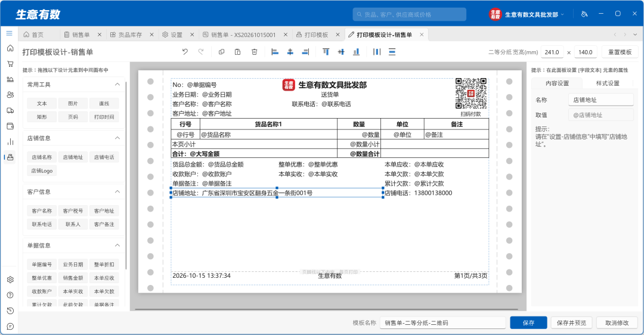Close the 销售单 tab

(x=100, y=35)
